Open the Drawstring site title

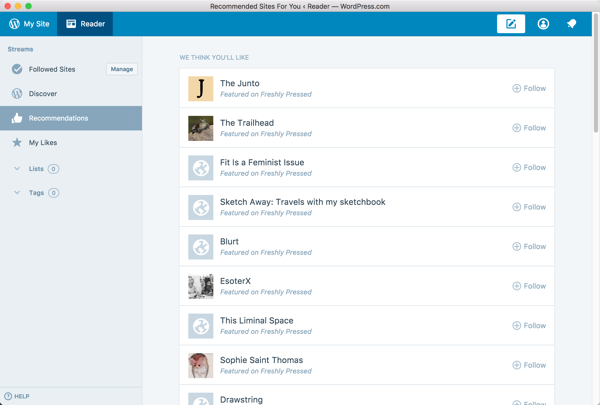pyautogui.click(x=241, y=400)
